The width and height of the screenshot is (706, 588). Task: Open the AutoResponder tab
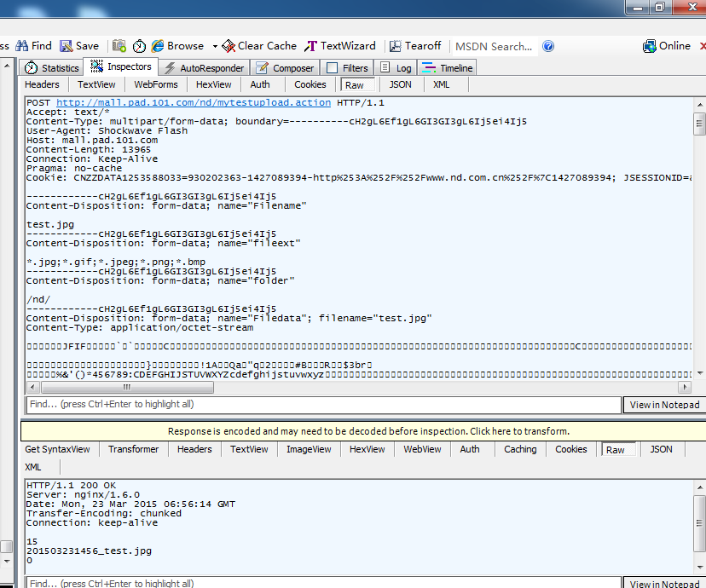click(204, 68)
